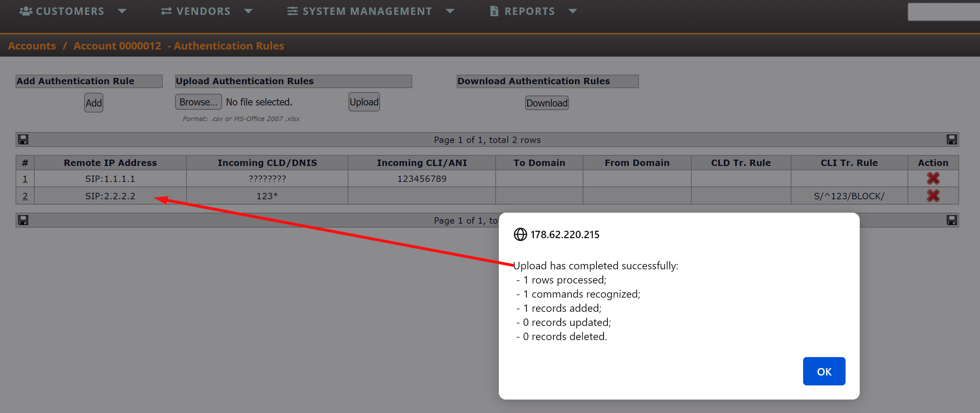
Task: Click top-left floppy disk save icon
Action: point(23,139)
